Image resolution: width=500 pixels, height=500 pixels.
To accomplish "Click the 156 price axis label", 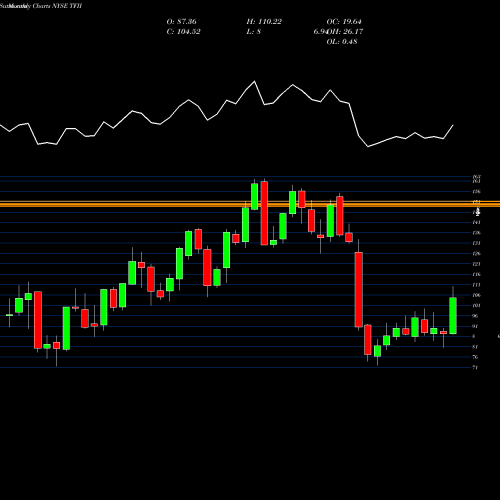I will [476, 192].
